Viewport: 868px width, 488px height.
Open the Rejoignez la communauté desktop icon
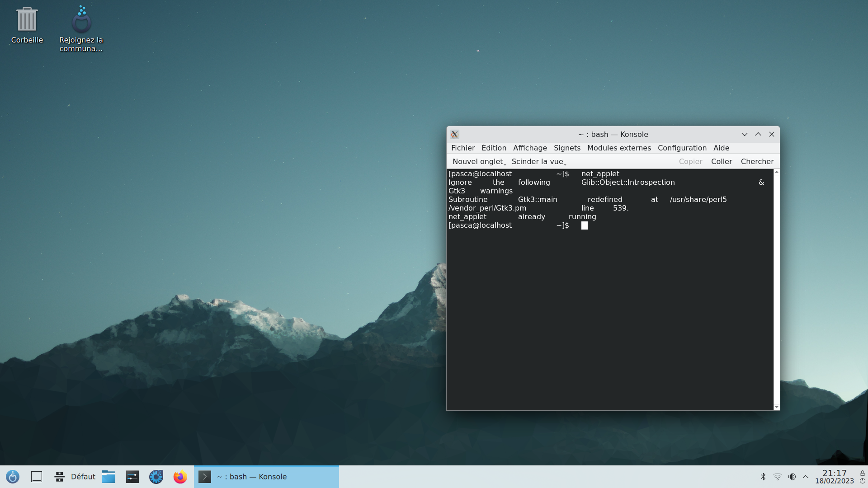[x=81, y=29]
